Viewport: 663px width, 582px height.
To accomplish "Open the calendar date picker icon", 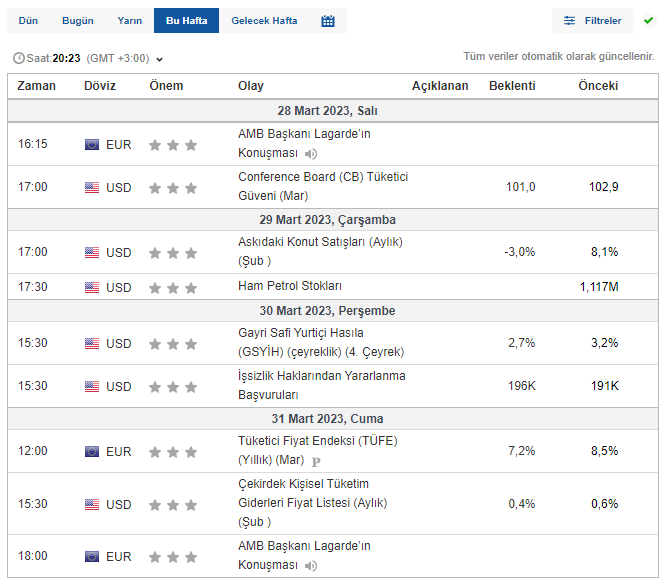I will [328, 21].
